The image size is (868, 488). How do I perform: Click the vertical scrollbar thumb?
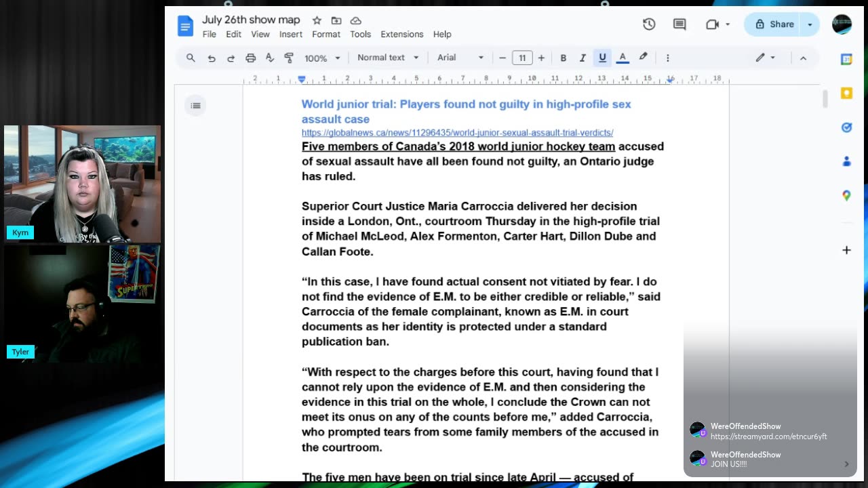[825, 99]
